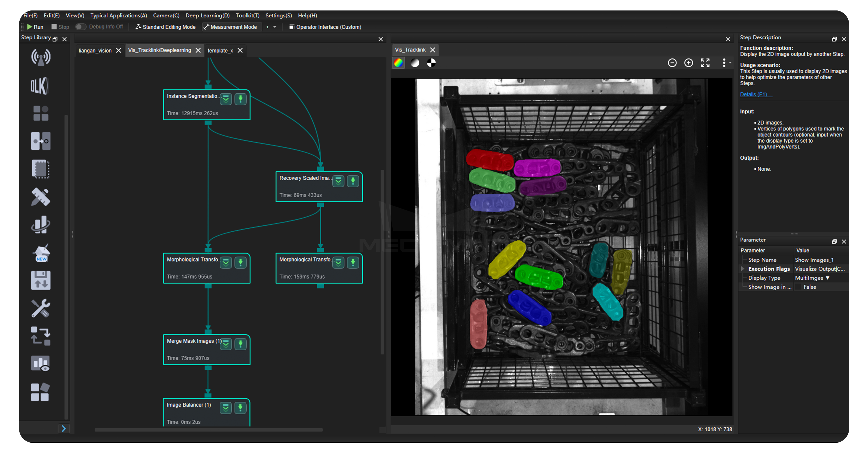Click Merge Mask Images step's download arrow

[240, 344]
